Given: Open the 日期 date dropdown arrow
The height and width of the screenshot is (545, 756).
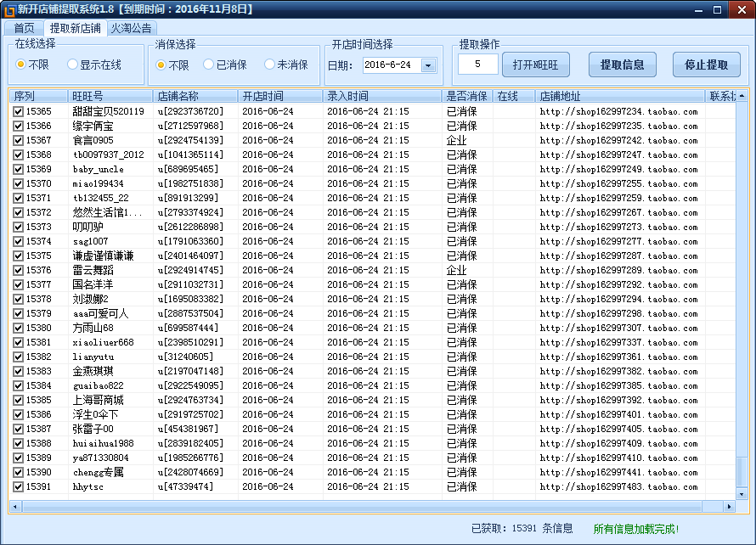Looking at the screenshot, I should (x=427, y=65).
